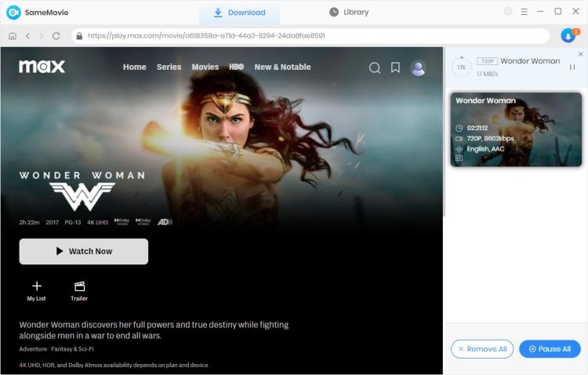Click the PG-13 rating label
Screen dimensions: 588x375
point(73,222)
